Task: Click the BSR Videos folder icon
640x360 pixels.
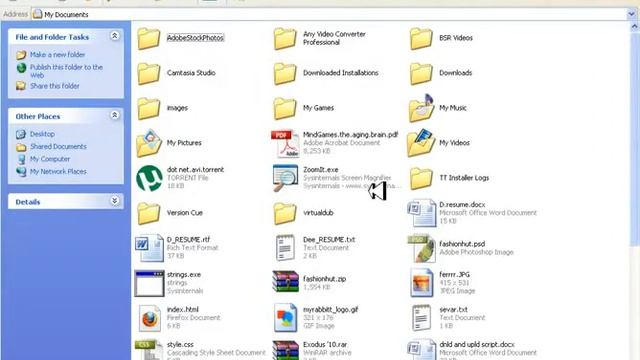Action: coord(421,38)
